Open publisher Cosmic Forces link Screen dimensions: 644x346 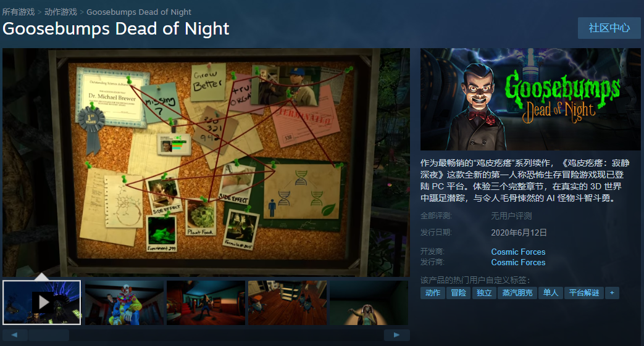pos(518,262)
